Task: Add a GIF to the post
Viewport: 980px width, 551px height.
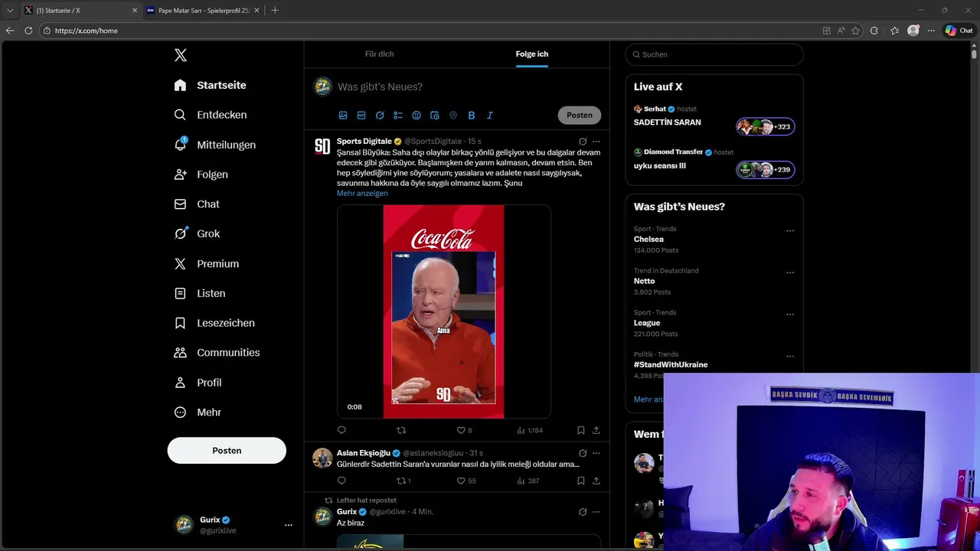Action: [361, 116]
